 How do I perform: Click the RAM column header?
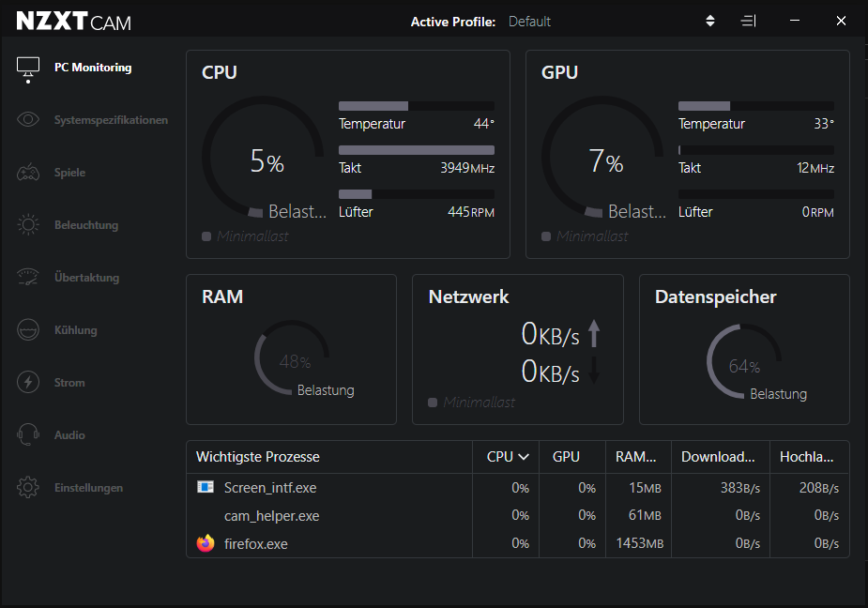point(638,457)
